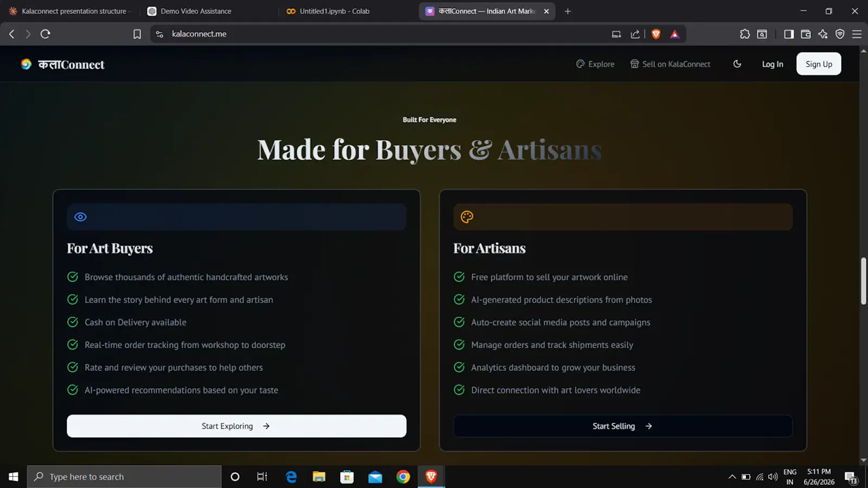Screen dimensions: 868x488
Task: Click the 'For Art Buyers' heading
Action: click(110, 248)
